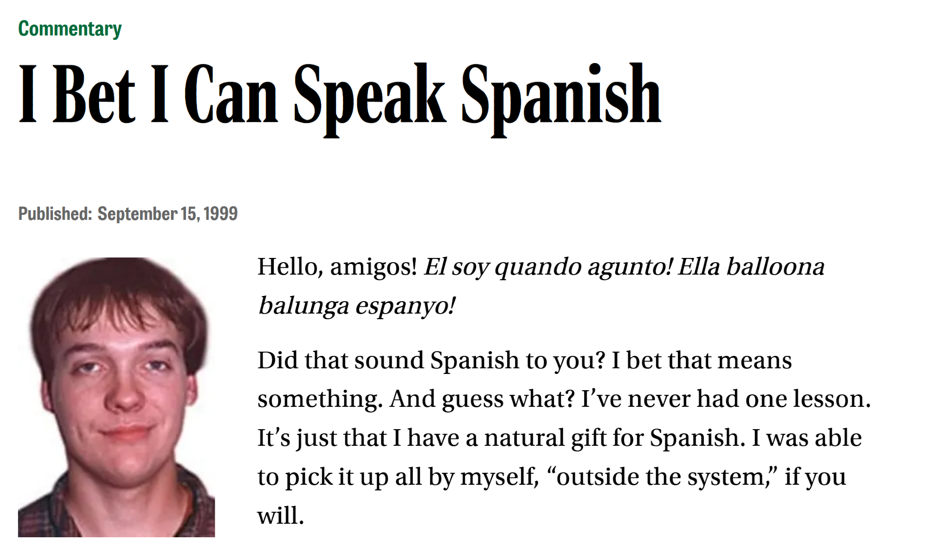Click the author's headshot photo

click(x=116, y=397)
